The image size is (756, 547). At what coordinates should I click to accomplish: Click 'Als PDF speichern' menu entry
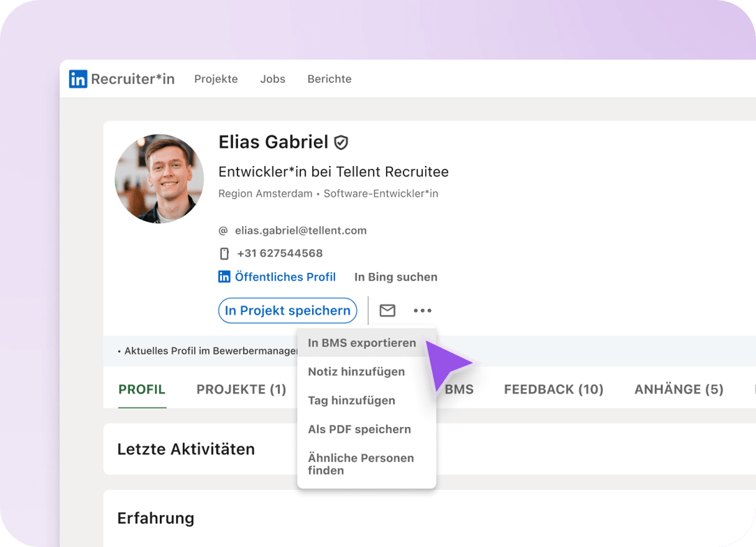(x=359, y=429)
